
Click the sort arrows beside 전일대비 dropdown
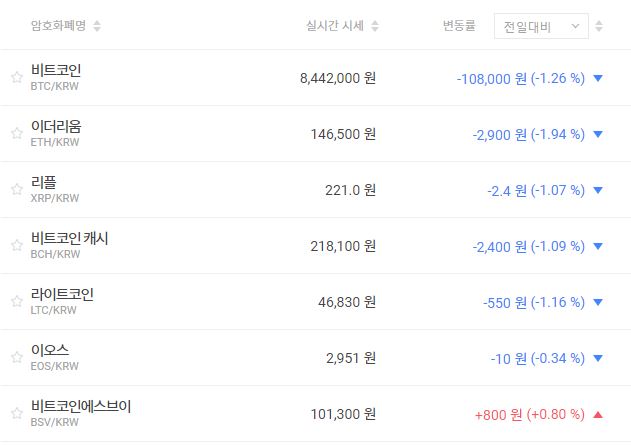598,26
